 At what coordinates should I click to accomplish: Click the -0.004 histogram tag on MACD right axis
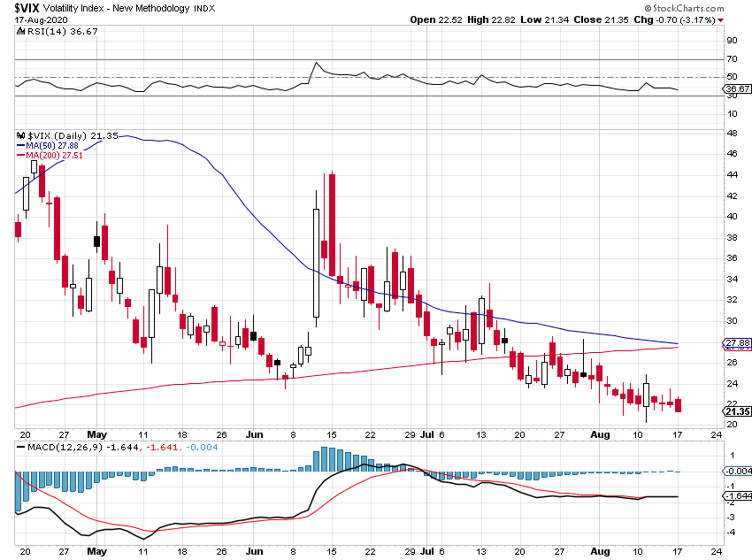[x=737, y=472]
